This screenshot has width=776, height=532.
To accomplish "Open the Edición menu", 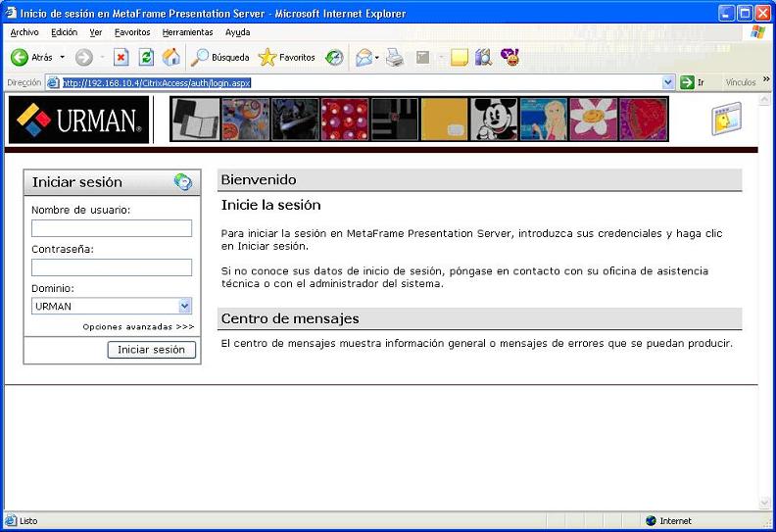I will (x=65, y=32).
